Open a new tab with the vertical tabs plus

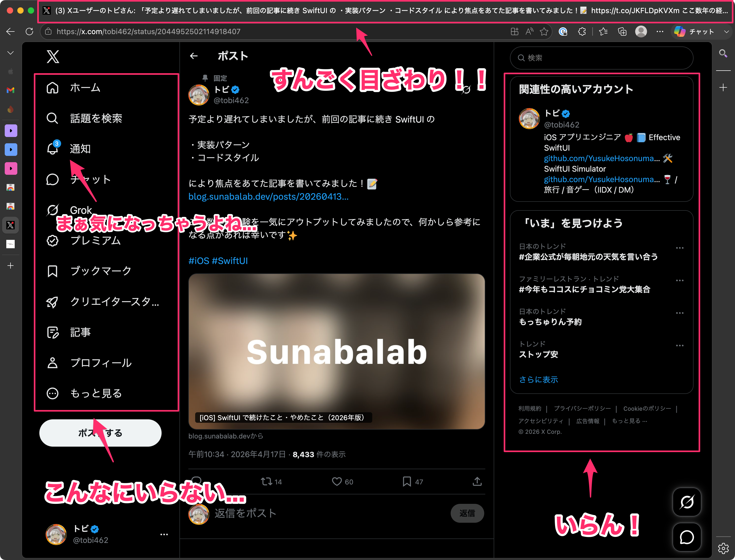[x=11, y=266]
